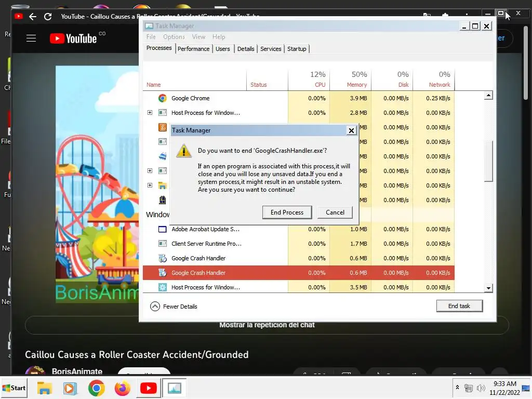Click the volume tray icon
This screenshot has height=399, width=532.
pyautogui.click(x=481, y=388)
